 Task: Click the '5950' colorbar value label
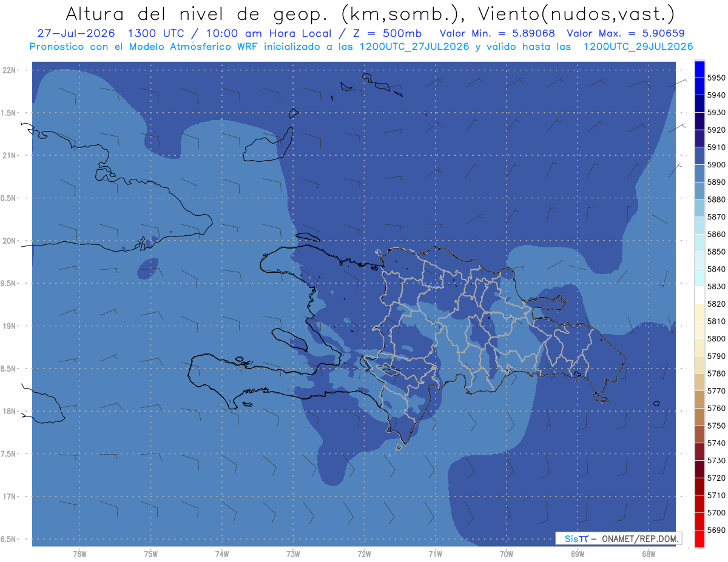click(716, 78)
